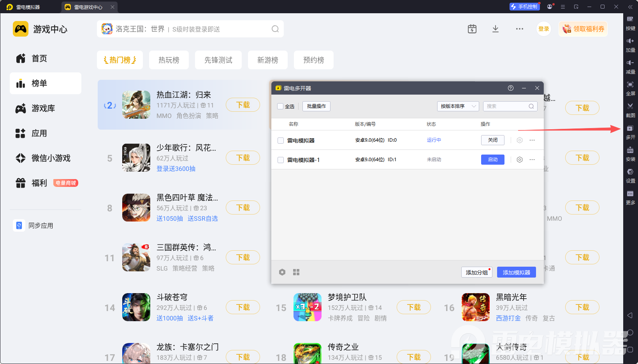Viewport: 638px width, 364px height.
Task: Open the user account icon in title bar
Action: coord(550,7)
